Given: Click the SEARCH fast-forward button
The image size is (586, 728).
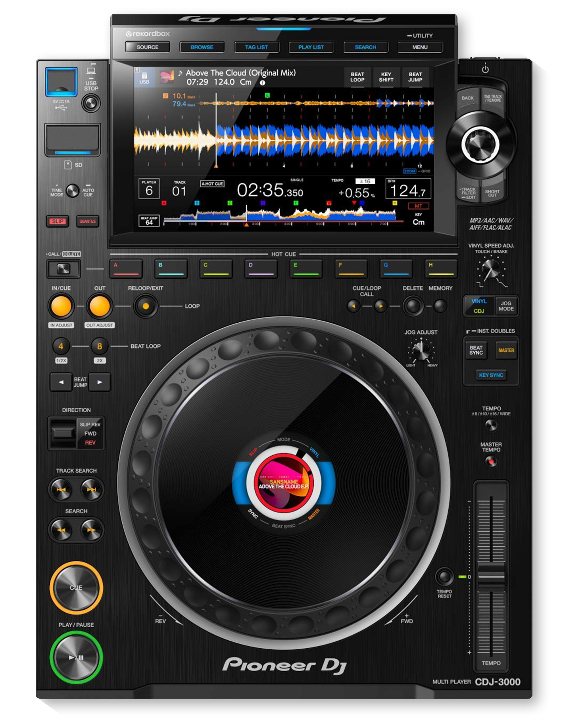Looking at the screenshot, I should pyautogui.click(x=91, y=530).
